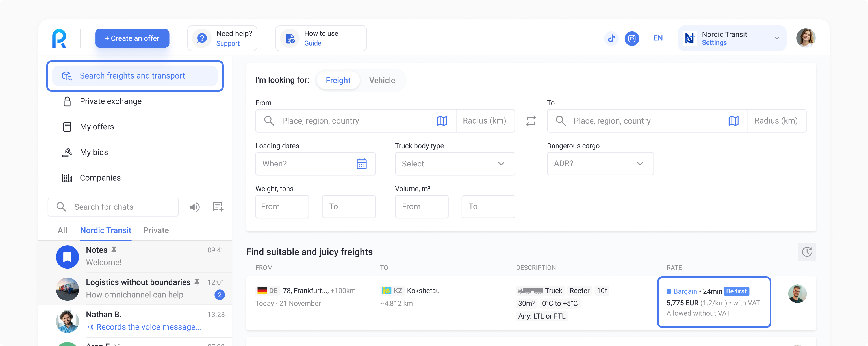Focus the From place, region, country field
Viewport: 868px width, 346px height.
tap(355, 121)
